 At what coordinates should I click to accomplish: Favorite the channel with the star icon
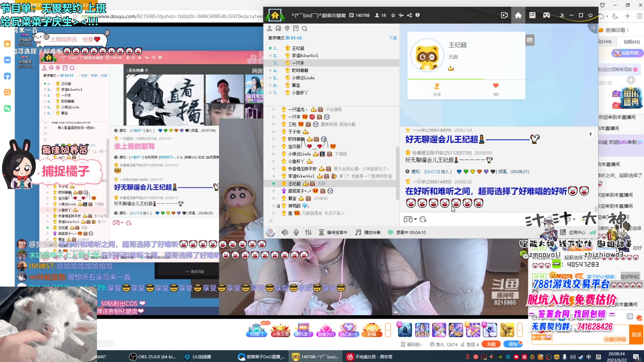pyautogui.click(x=393, y=15)
